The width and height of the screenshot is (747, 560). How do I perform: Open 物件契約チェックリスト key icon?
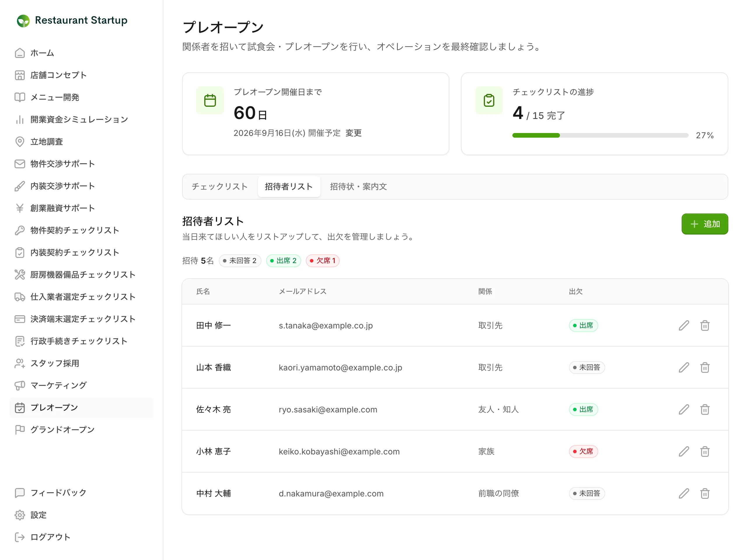(20, 230)
